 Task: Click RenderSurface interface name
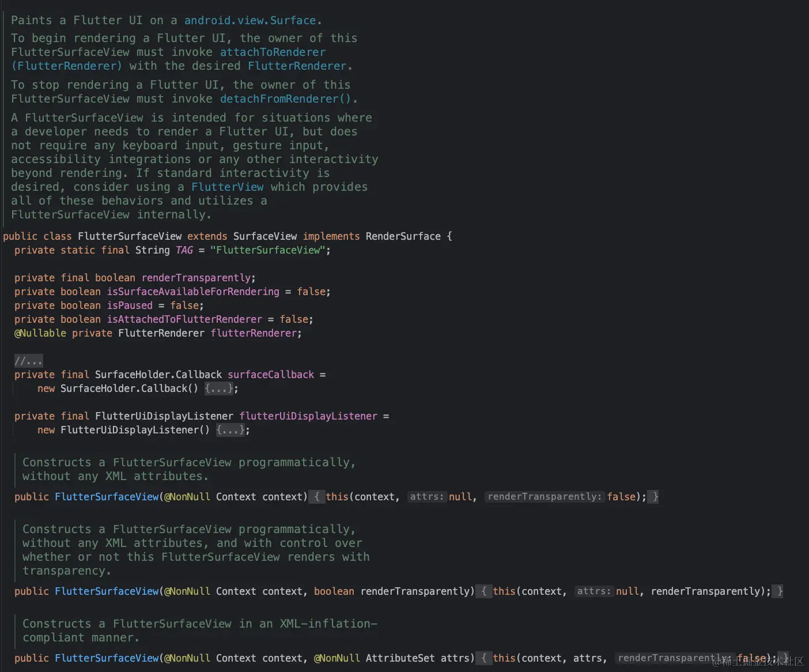click(403, 236)
